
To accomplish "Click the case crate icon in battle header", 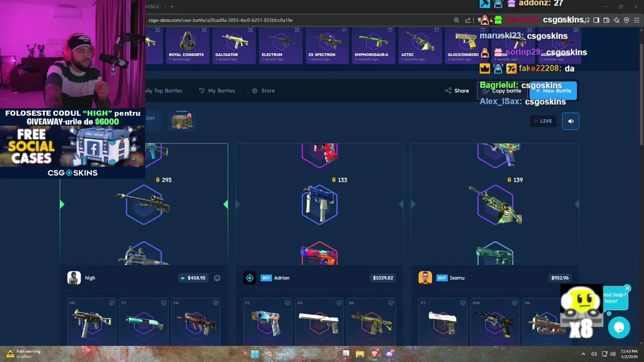I will pos(182,121).
